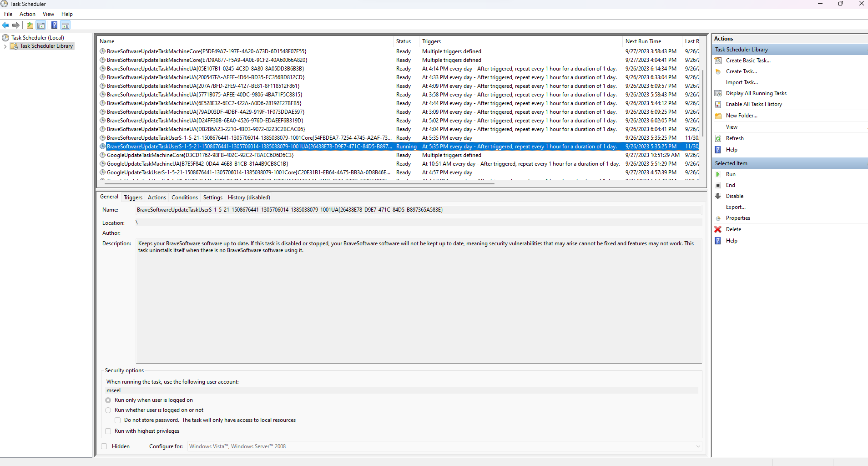This screenshot has height=466, width=868.
Task: Open the Action menu
Action: (x=27, y=14)
